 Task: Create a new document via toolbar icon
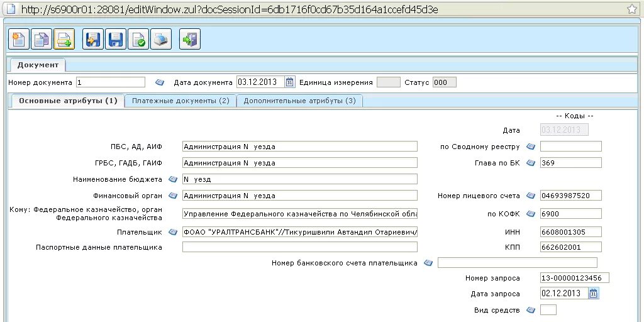coord(19,40)
